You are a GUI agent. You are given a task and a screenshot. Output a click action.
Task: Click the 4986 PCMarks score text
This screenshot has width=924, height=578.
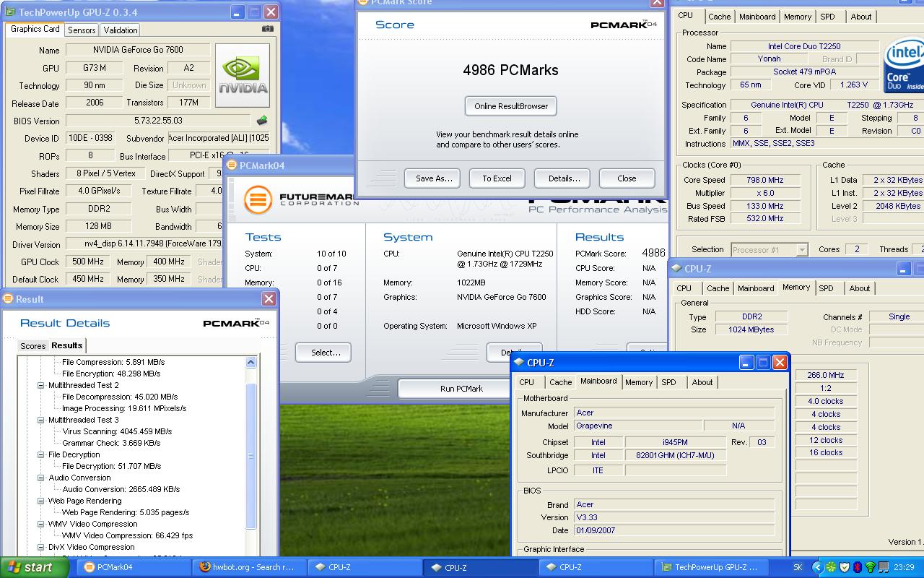510,70
